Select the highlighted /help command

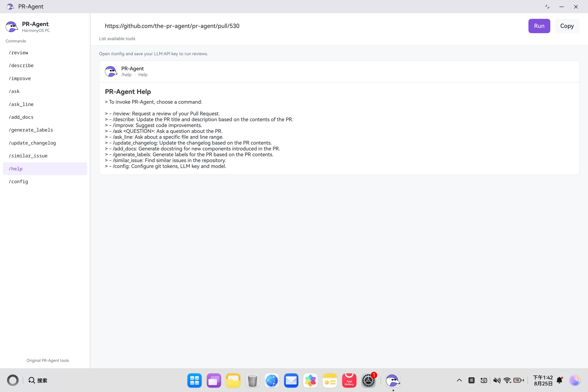(45, 169)
